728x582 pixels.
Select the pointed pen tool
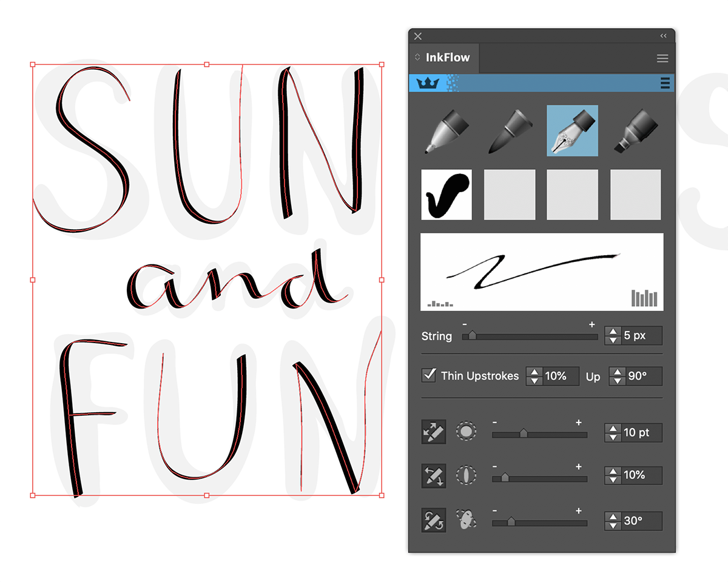point(446,129)
